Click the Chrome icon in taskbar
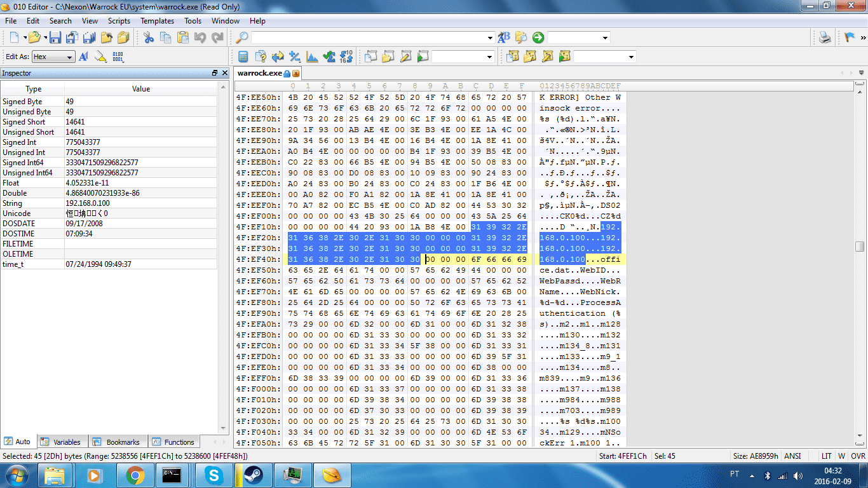Image resolution: width=868 pixels, height=488 pixels. pos(135,475)
